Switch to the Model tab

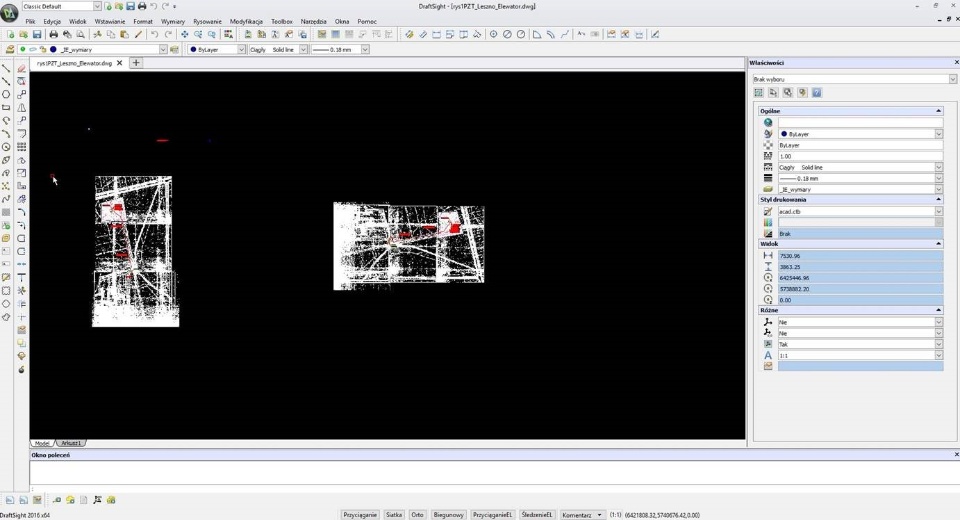[x=42, y=443]
